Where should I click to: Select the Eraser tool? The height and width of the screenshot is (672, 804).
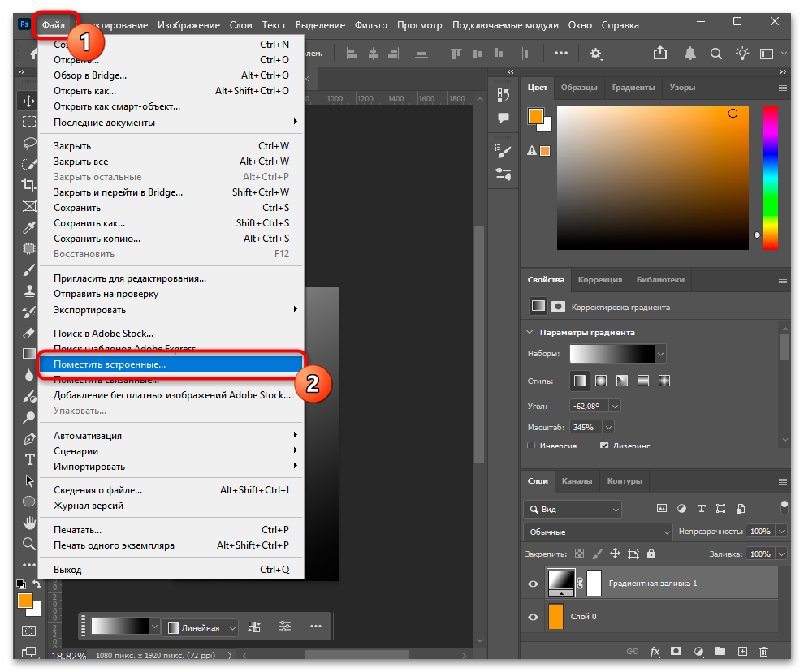pos(28,334)
